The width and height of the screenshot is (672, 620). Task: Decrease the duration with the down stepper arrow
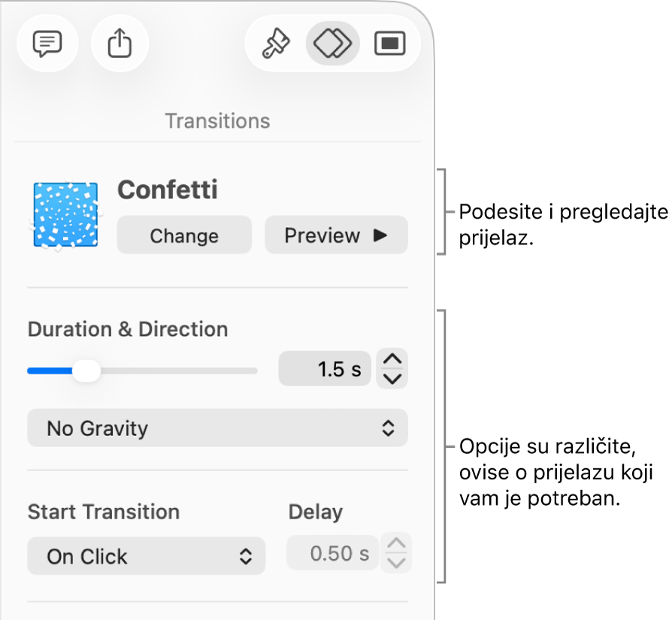[x=393, y=378]
